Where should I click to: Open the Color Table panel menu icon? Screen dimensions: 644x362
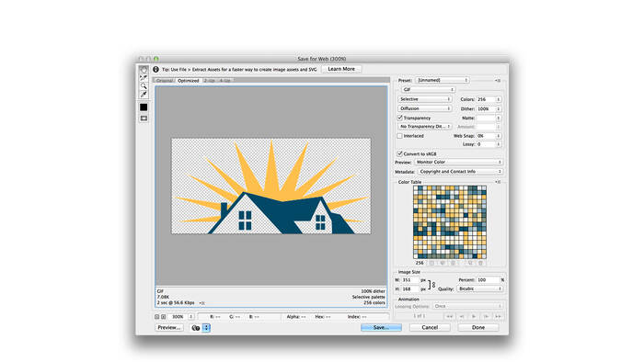(x=498, y=182)
